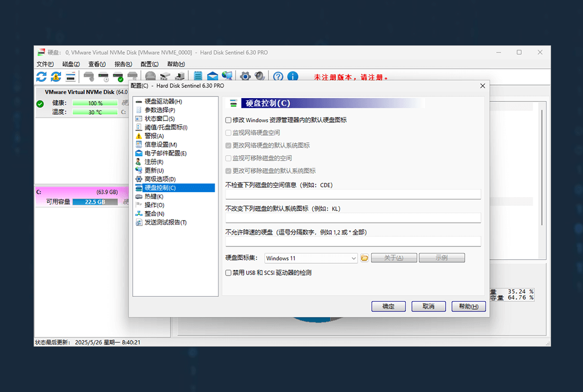
Task: Click the refresh with warning triangle icon
Action: (x=56, y=77)
